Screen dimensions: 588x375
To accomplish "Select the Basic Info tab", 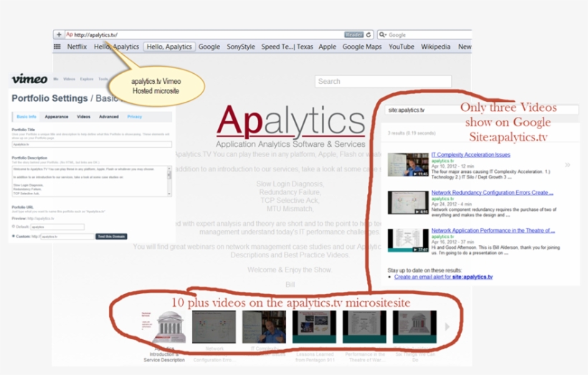I will coord(27,117).
